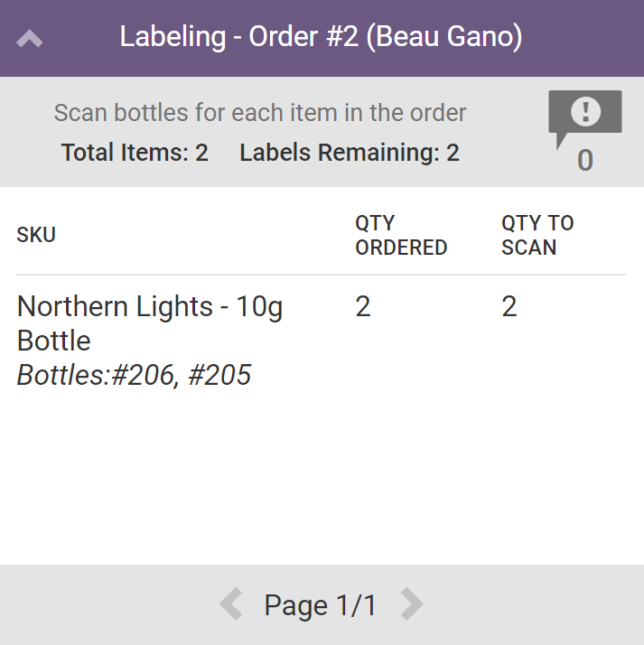Viewport: 644px width, 645px height.
Task: Click the gray pagination footer bar left side
Action: [x=90, y=605]
